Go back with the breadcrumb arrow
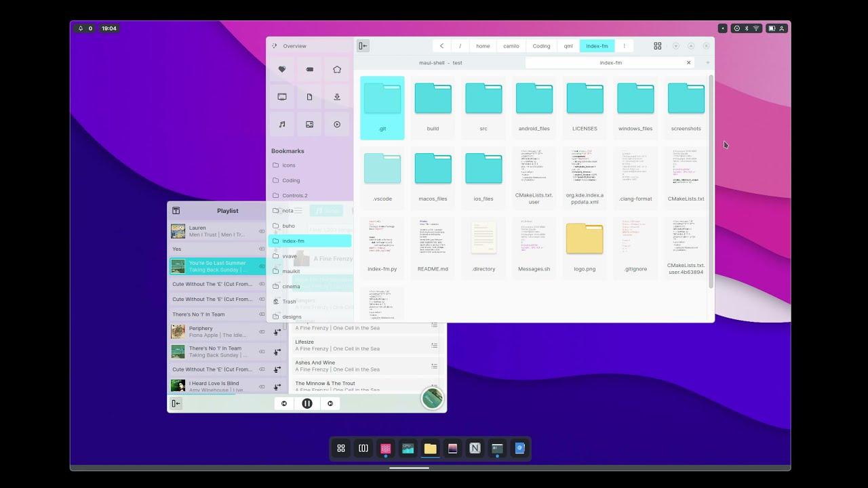The width and height of the screenshot is (868, 488). 441,46
